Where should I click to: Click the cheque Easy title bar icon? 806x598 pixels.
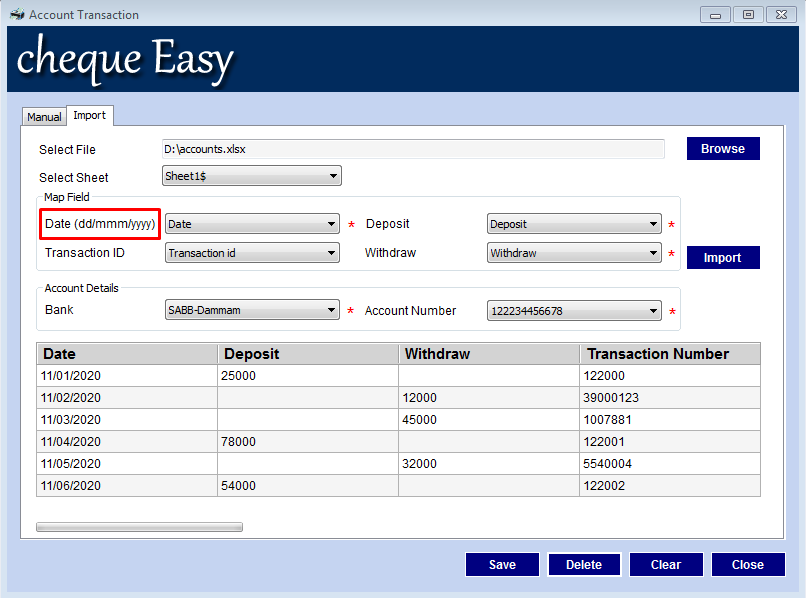pos(14,14)
